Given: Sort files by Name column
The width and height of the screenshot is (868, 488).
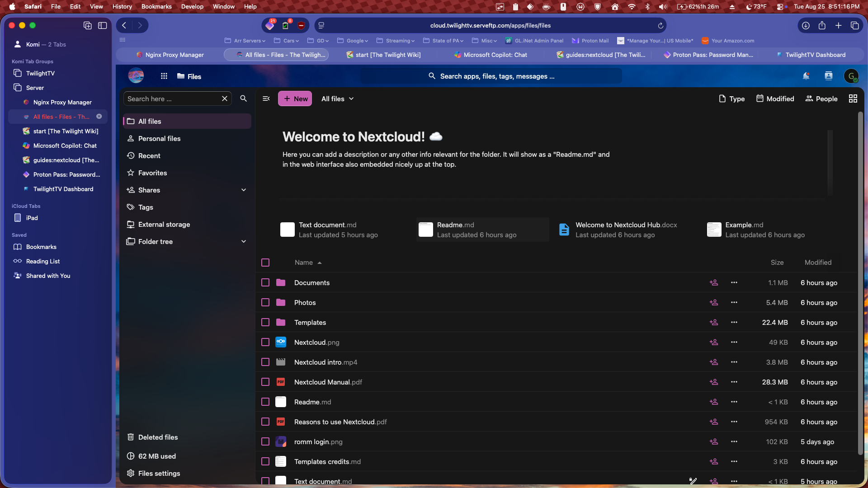Looking at the screenshot, I should coord(308,263).
